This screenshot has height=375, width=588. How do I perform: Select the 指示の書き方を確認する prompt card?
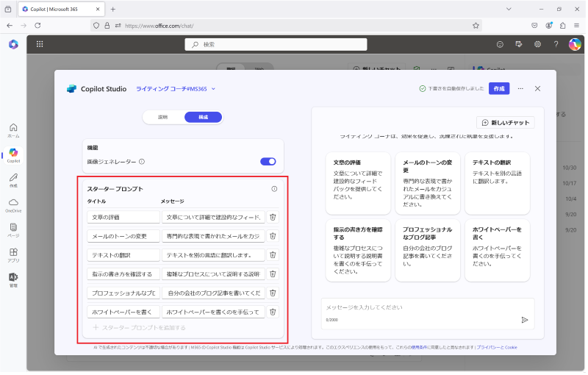[358, 251]
